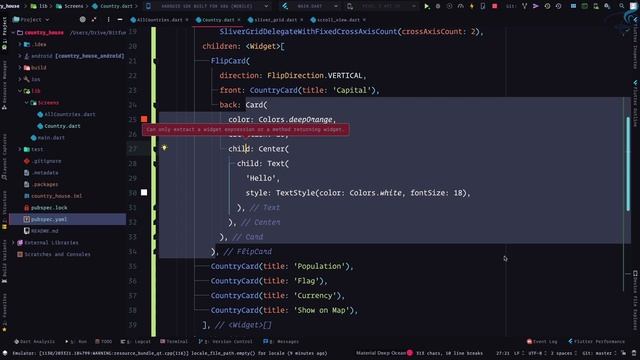Viewport: 640px width, 360px height.
Task: Click the collapse-all arrows in the Project panel header
Action: [x=94, y=19]
